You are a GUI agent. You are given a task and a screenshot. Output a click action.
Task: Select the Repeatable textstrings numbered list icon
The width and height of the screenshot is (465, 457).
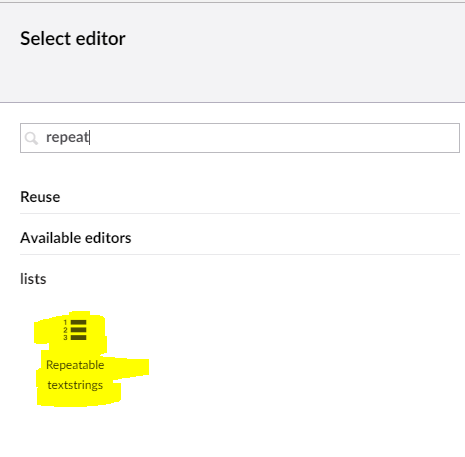(75, 330)
